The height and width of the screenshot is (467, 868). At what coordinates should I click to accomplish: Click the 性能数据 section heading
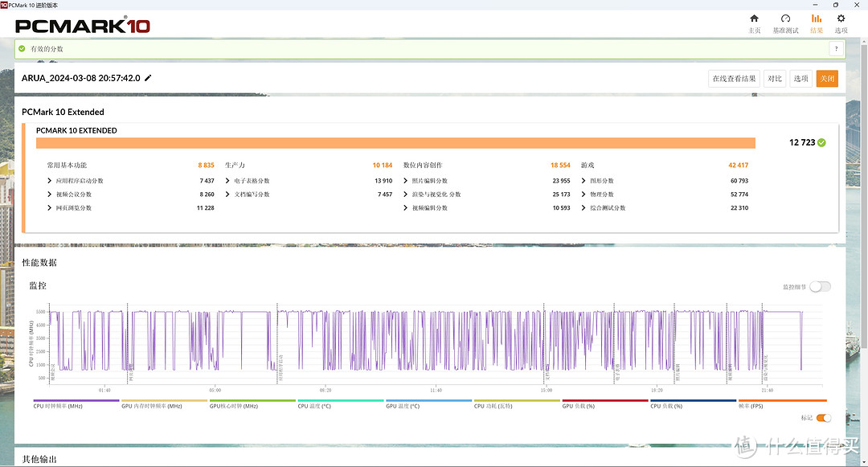coord(39,263)
